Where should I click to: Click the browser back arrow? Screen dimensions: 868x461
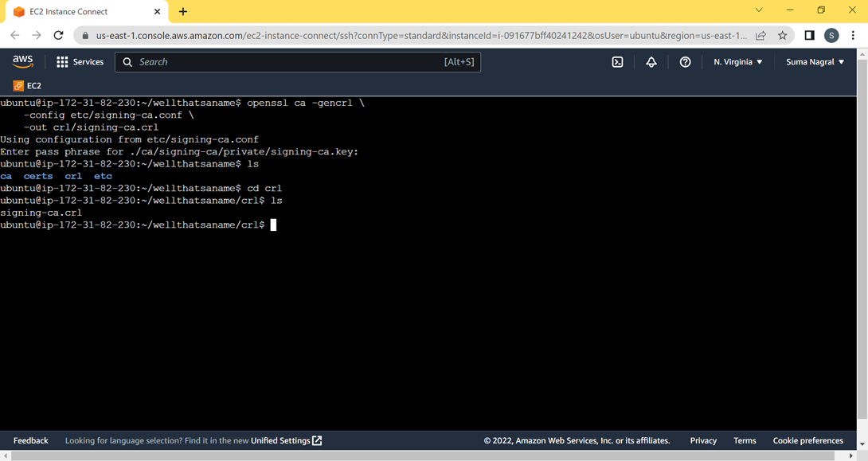[14, 35]
